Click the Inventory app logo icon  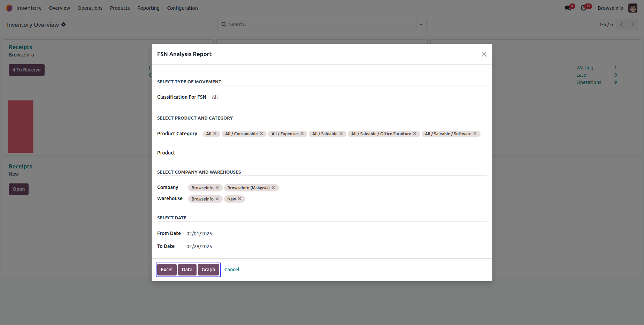(9, 8)
